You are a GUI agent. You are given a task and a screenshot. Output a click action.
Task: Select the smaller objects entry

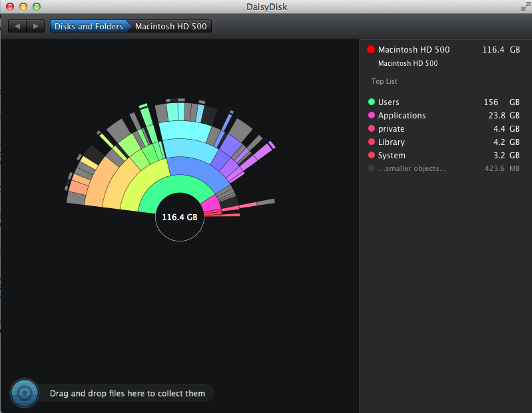point(444,168)
